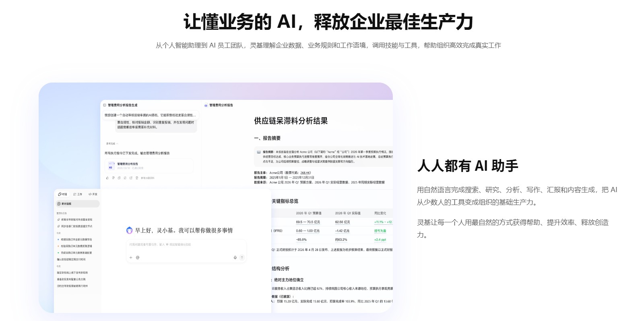Click the 结构分析 heading
This screenshot has width=644, height=321.
tap(281, 269)
